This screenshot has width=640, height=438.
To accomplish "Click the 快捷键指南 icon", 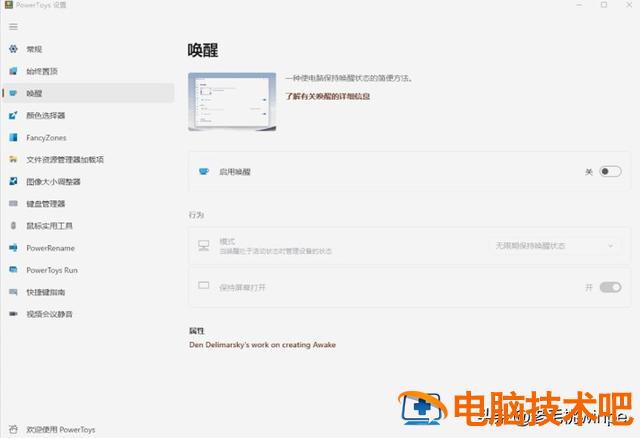I will click(x=13, y=292).
